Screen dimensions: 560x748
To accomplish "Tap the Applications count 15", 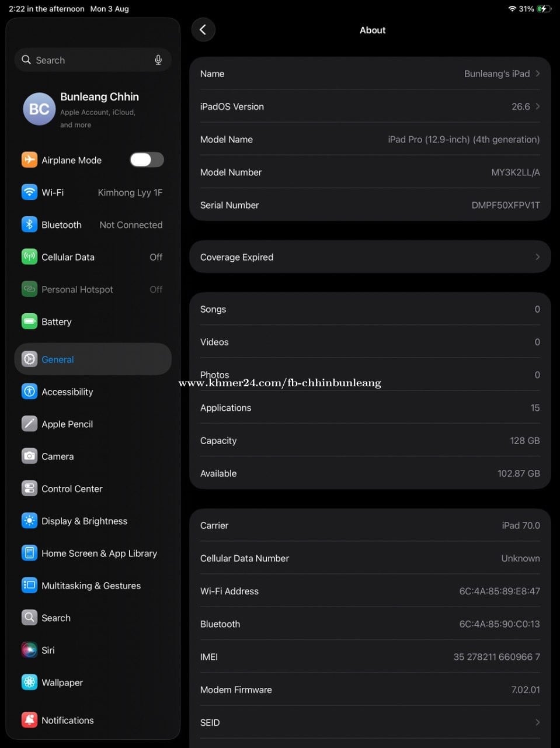I will pyautogui.click(x=535, y=408).
